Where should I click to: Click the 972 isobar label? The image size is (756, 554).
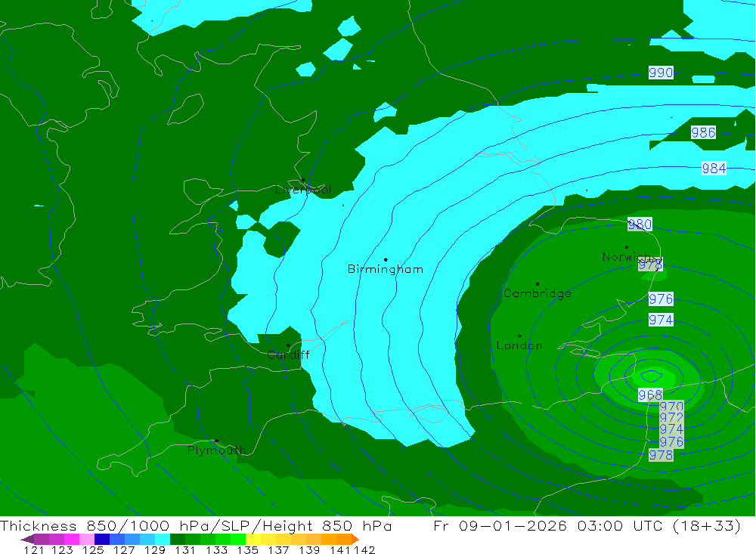click(x=671, y=417)
